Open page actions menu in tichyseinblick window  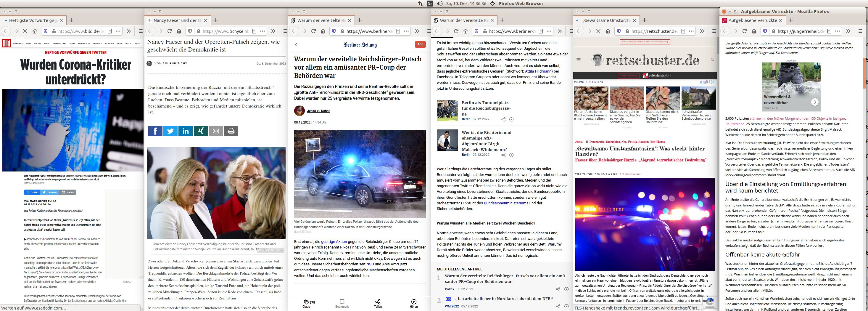coord(263,31)
